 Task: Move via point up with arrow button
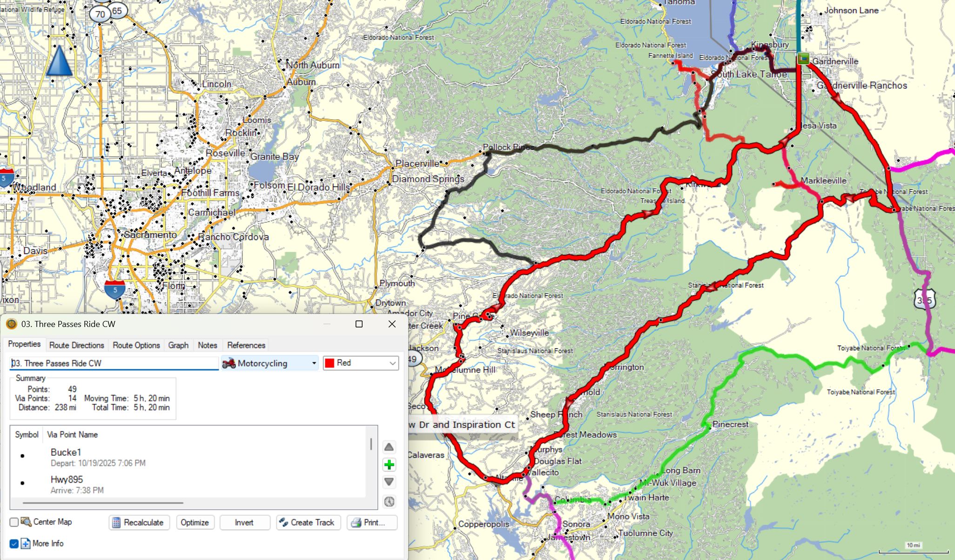pos(389,447)
